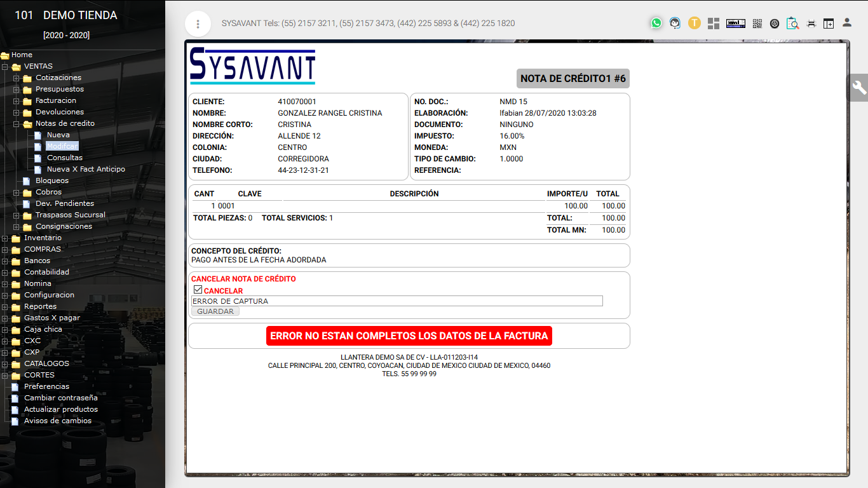Expand the Facturacion tree node
The width and height of the screenshot is (868, 488).
17,101
